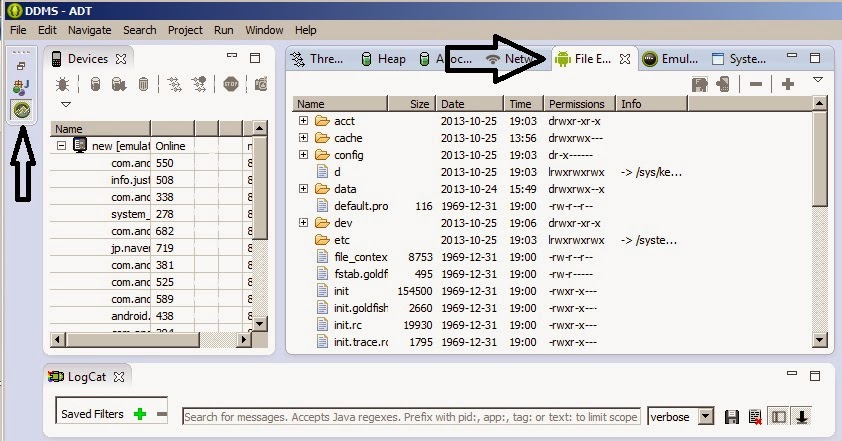Open the File menu
Image resolution: width=842 pixels, height=441 pixels.
click(x=18, y=30)
